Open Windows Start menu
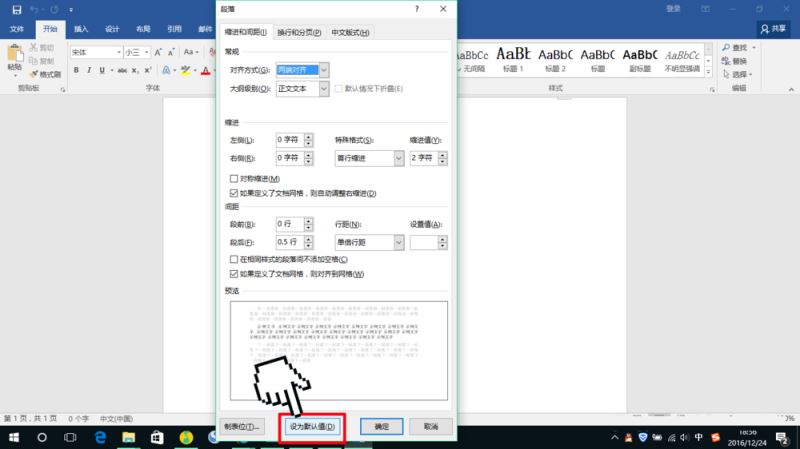 [14, 437]
